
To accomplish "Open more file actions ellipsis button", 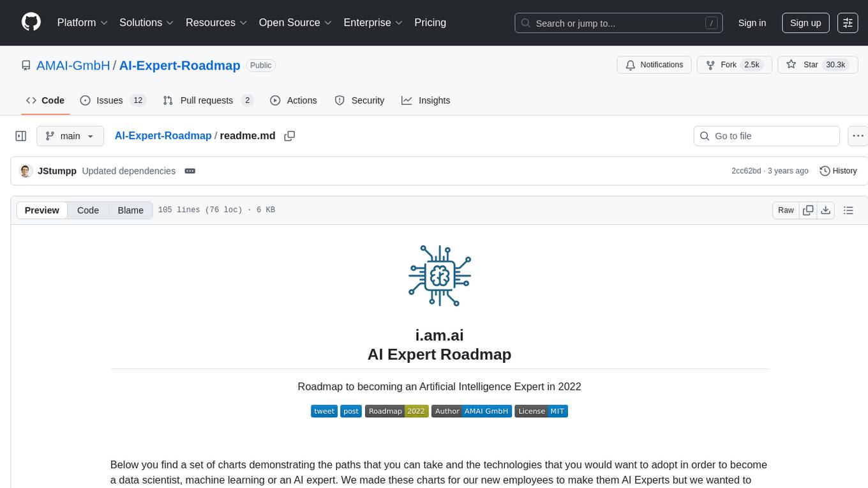I will (858, 136).
